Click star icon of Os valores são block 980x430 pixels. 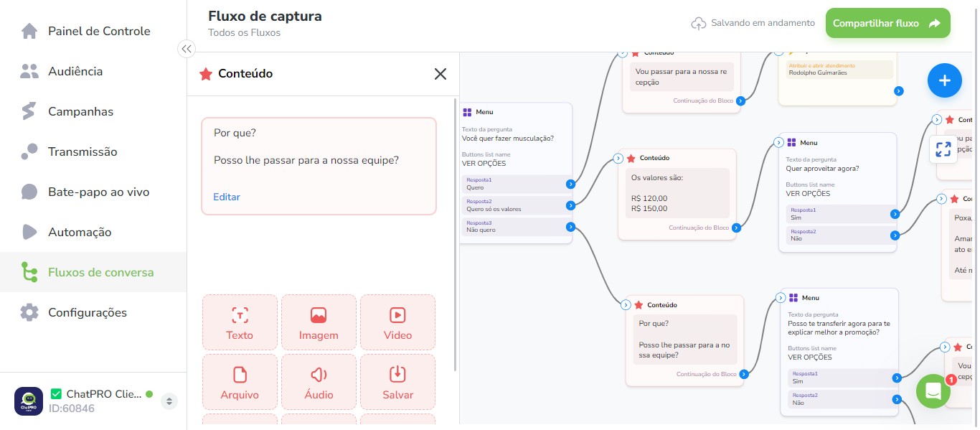pyautogui.click(x=631, y=158)
